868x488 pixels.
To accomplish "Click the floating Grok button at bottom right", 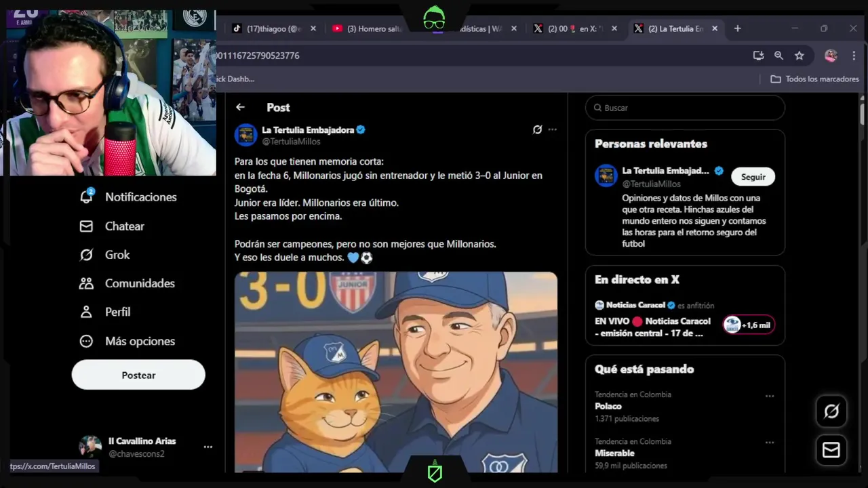I will 831,411.
